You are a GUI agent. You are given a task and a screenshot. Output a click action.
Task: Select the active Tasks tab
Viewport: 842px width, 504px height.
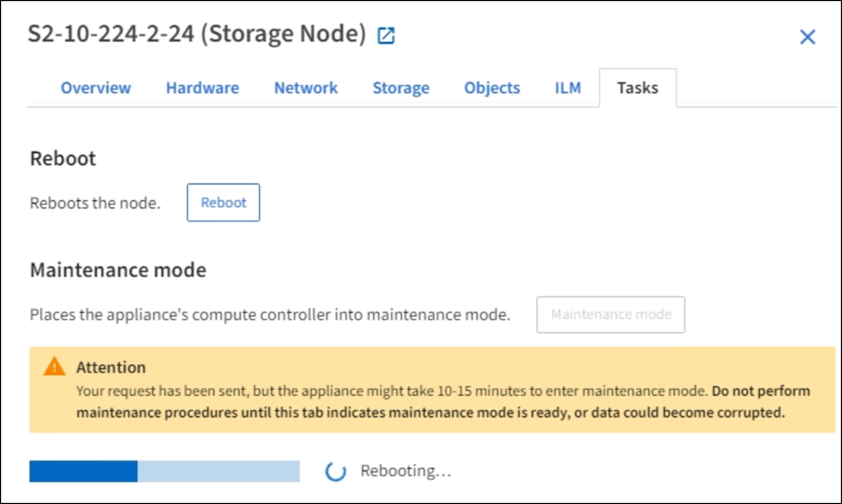[x=638, y=88]
